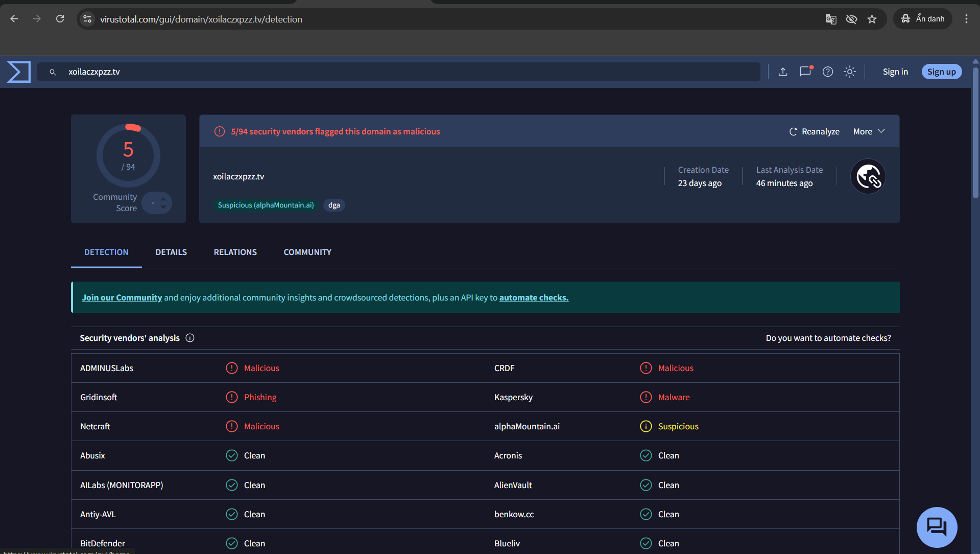Open the automate checks link
This screenshot has width=980, height=554.
tap(534, 297)
